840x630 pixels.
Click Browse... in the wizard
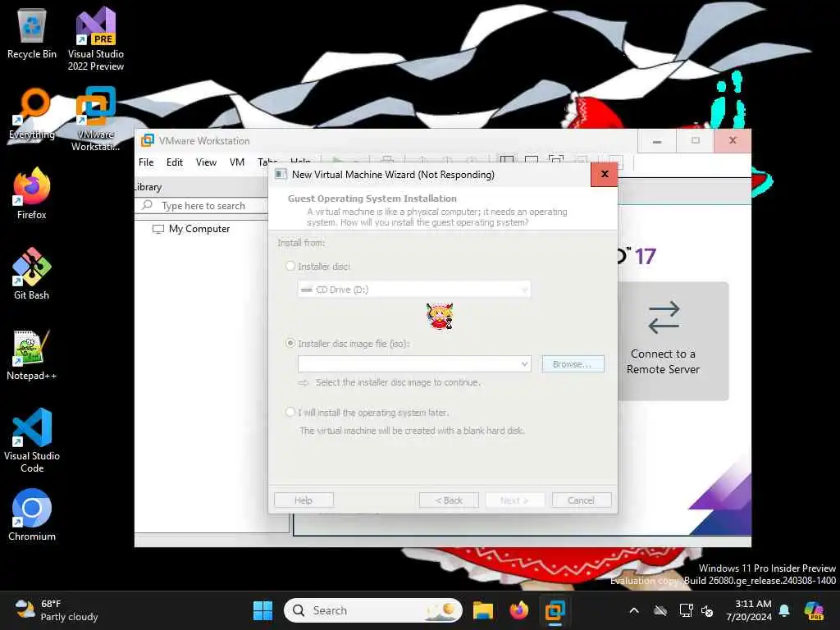pyautogui.click(x=573, y=363)
